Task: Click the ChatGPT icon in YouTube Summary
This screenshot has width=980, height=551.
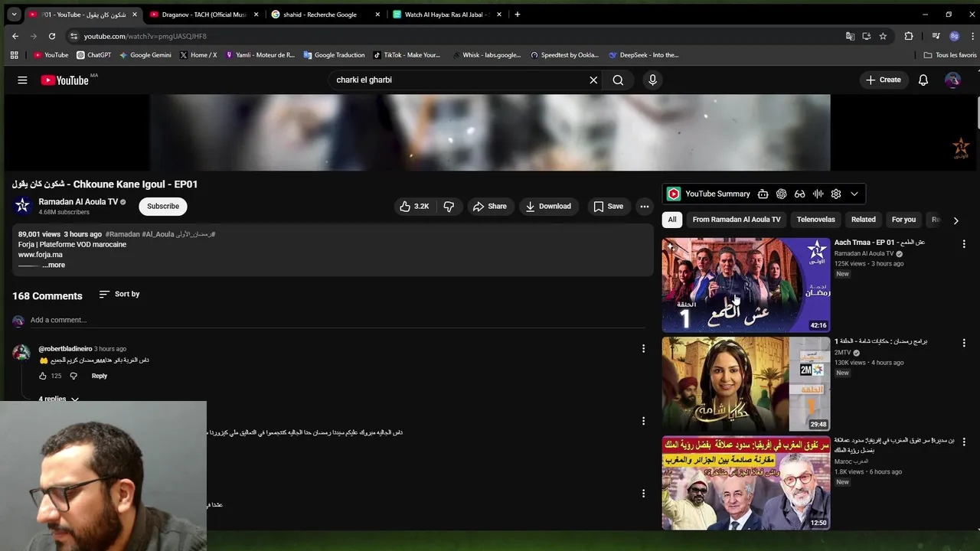Action: click(x=781, y=194)
